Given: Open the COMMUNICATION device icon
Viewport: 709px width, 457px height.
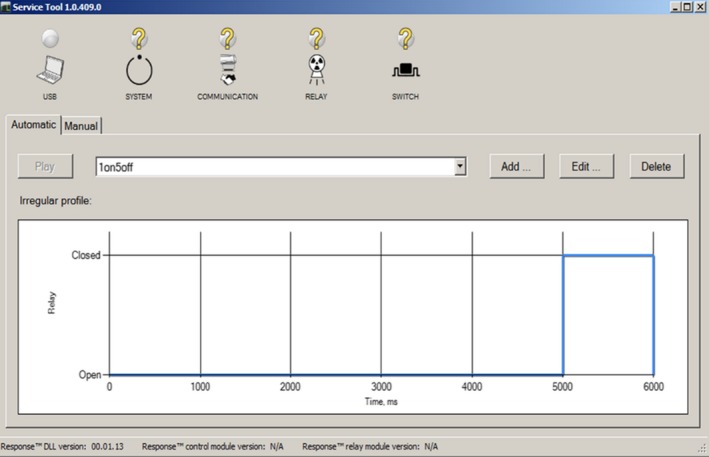Looking at the screenshot, I should click(227, 71).
